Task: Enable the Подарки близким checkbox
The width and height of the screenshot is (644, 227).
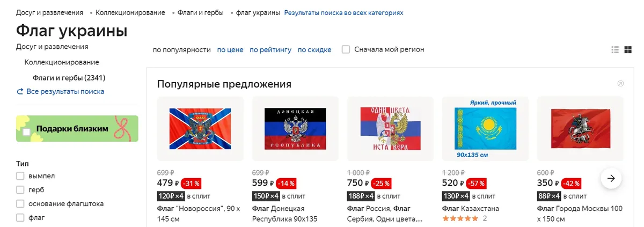Action: (x=26, y=131)
